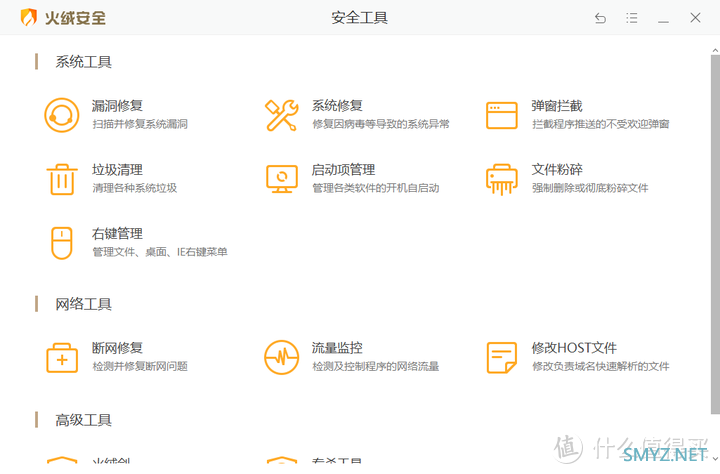Image resolution: width=720 pixels, height=474 pixels.
Task: Click the 垃圾清理 trash can icon
Action: pyautogui.click(x=61, y=179)
